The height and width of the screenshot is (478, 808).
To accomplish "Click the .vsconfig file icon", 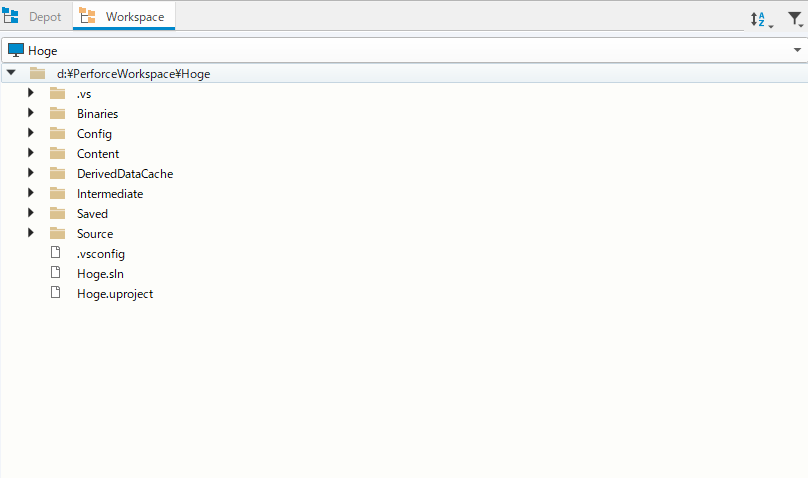I will (x=56, y=252).
